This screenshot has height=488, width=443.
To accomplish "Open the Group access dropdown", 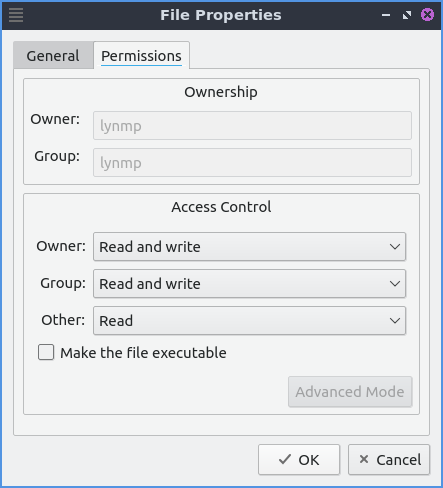I will [x=249, y=284].
